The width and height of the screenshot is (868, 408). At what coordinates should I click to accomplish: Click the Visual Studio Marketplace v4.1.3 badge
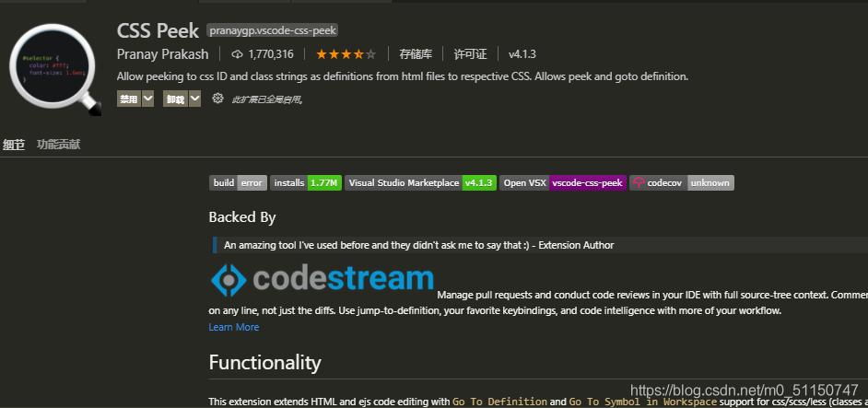pos(421,182)
